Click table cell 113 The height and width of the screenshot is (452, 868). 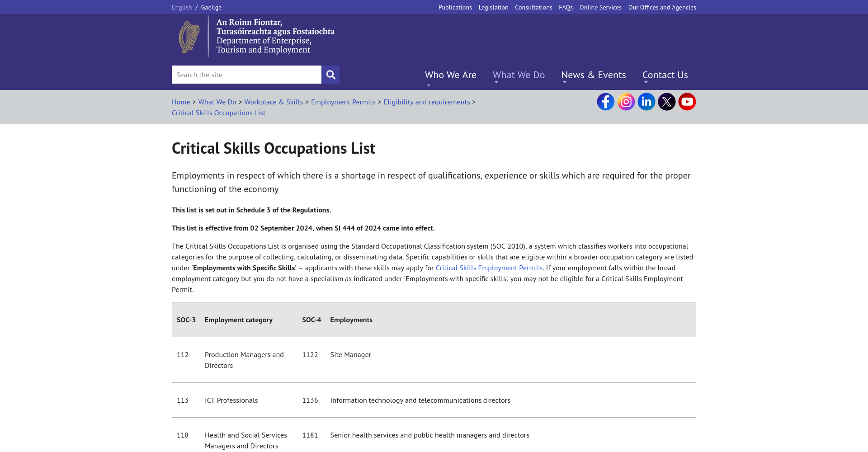coord(183,400)
